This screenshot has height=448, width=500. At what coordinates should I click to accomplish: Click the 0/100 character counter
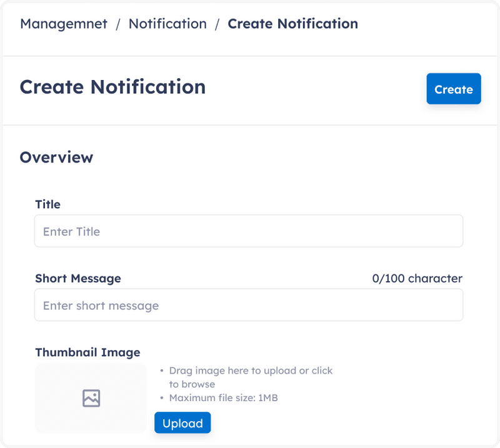[x=417, y=279]
